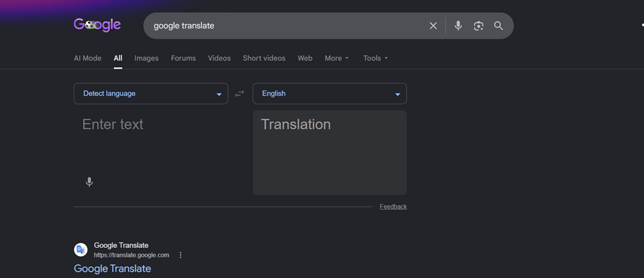Open the Short videos tab
Screen dimensions: 644x278
pyautogui.click(x=264, y=59)
